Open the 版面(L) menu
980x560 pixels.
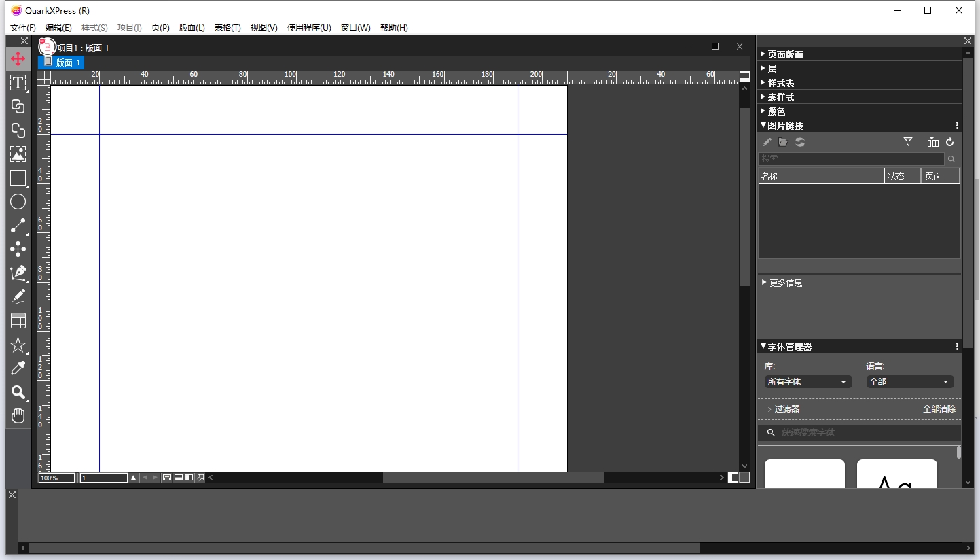click(192, 28)
